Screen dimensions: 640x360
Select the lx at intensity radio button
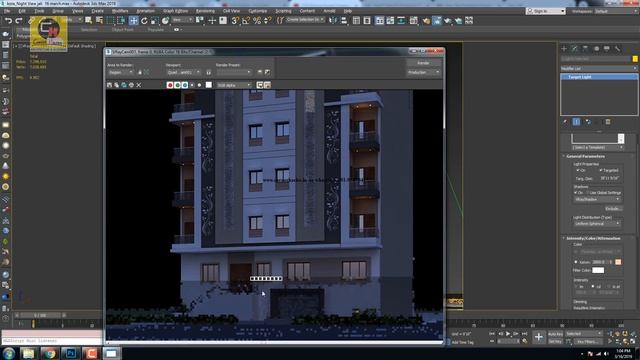pos(609,287)
